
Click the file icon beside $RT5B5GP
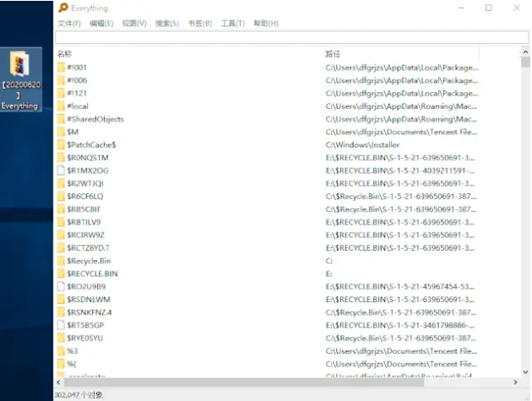pyautogui.click(x=61, y=325)
